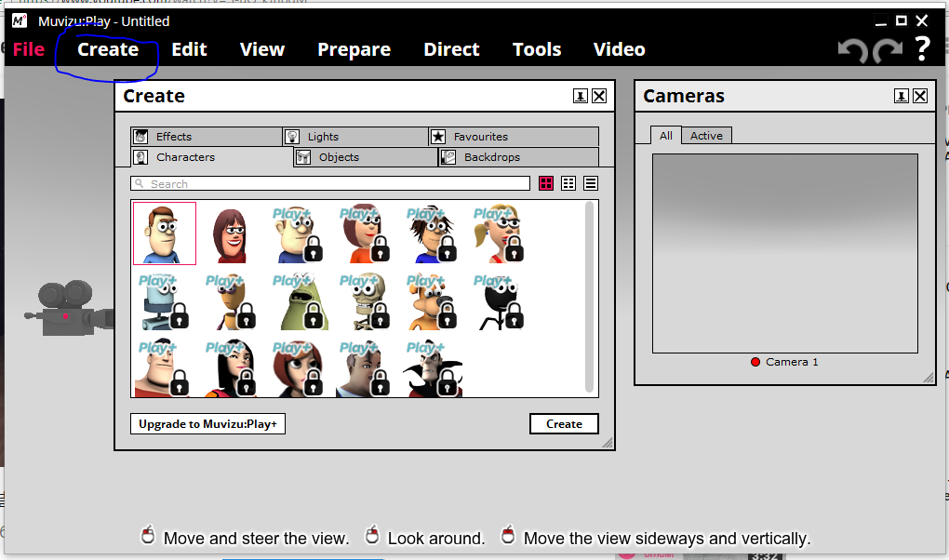Viewport: 949px width, 560px height.
Task: Click the Camera 1 red record indicator
Action: tap(755, 362)
